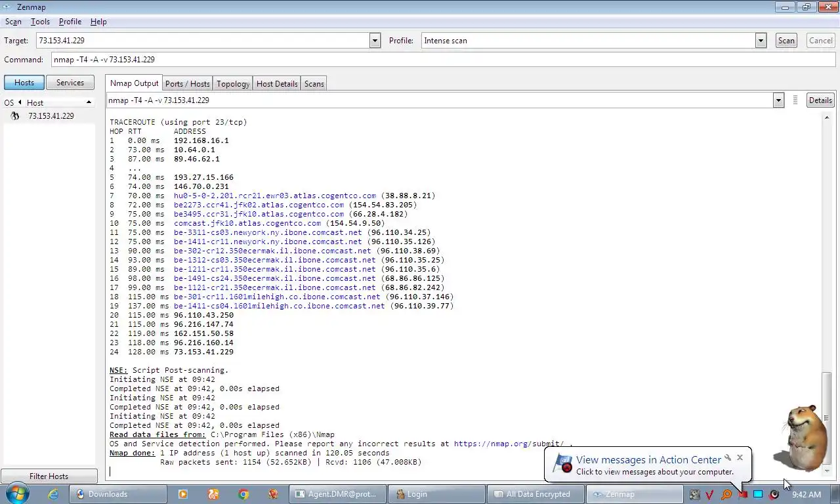The image size is (840, 504).
Task: Switch to Login taskbar window
Action: tap(436, 494)
